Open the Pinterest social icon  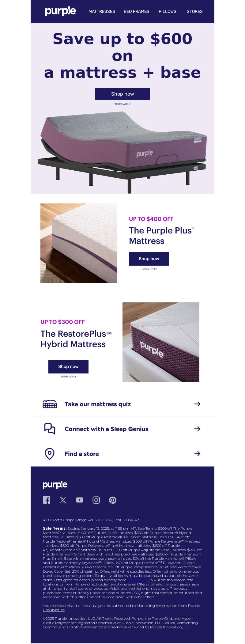coord(113,500)
